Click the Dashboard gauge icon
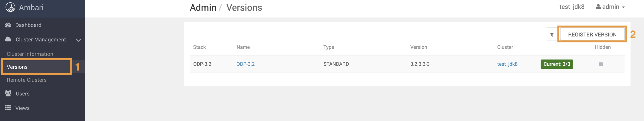644x121 pixels. coord(8,25)
